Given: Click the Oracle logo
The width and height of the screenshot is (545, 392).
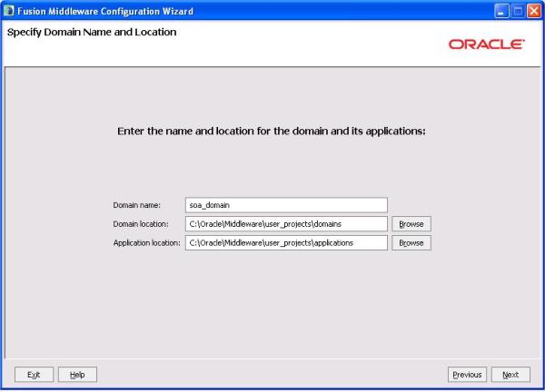Looking at the screenshot, I should (x=486, y=44).
